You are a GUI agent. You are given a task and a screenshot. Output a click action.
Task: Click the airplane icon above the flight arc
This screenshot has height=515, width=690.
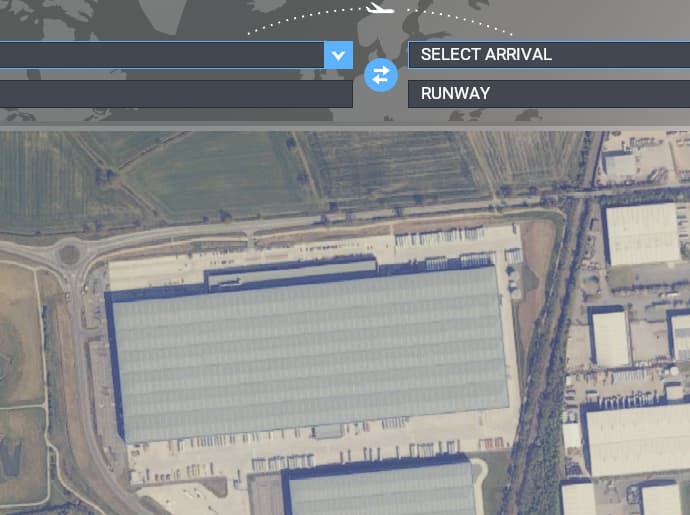tap(380, 9)
